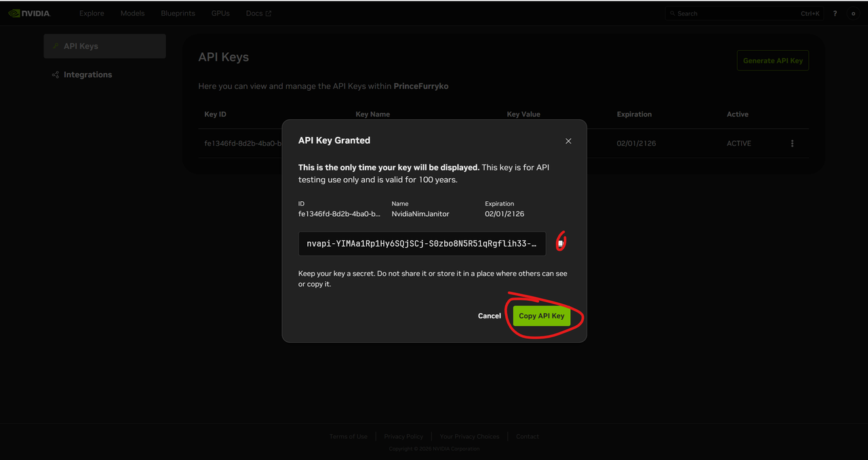The width and height of the screenshot is (868, 460).
Task: Open the Explore menu item
Action: (x=92, y=14)
